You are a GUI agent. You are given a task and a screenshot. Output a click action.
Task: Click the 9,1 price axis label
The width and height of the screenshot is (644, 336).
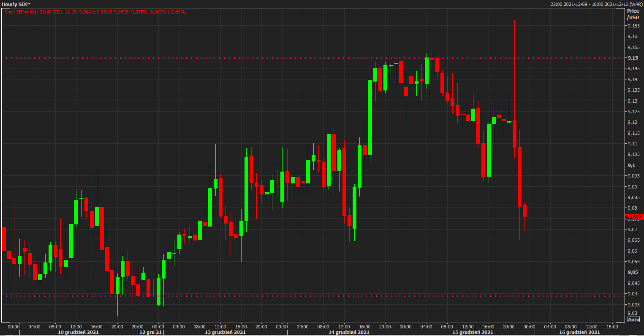[631, 165]
